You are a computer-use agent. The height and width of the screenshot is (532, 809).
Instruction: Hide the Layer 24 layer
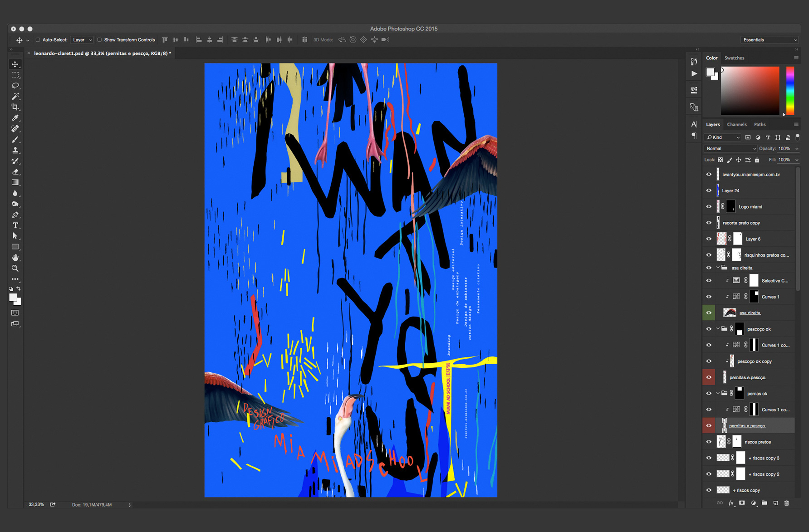[709, 190]
